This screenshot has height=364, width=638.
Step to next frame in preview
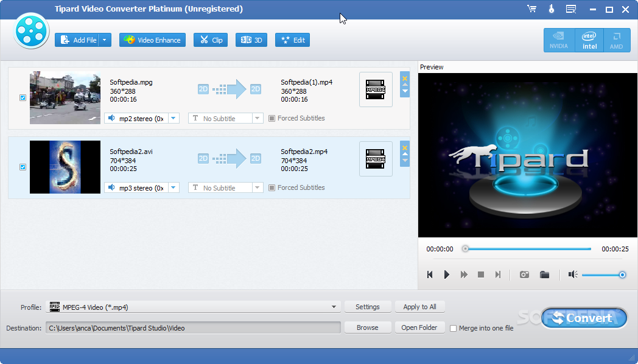click(x=497, y=275)
